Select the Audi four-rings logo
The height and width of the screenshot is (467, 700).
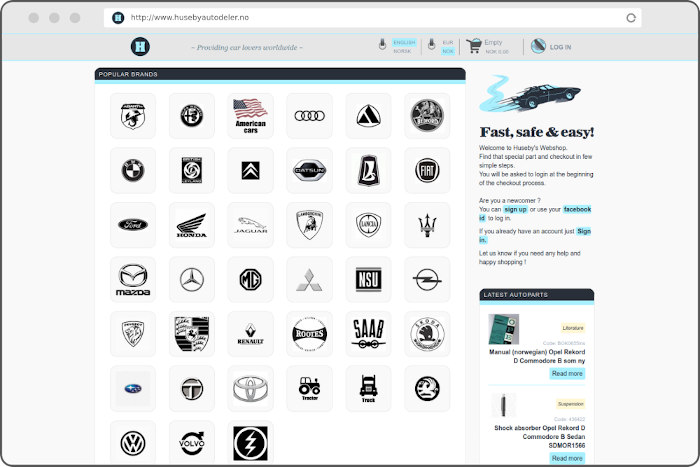[x=310, y=116]
